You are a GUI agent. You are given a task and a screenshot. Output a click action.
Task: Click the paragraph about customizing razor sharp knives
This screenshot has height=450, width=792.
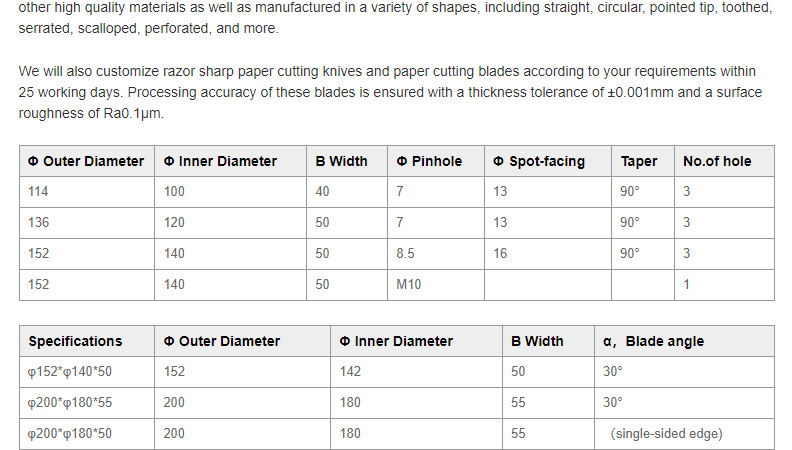pyautogui.click(x=390, y=92)
